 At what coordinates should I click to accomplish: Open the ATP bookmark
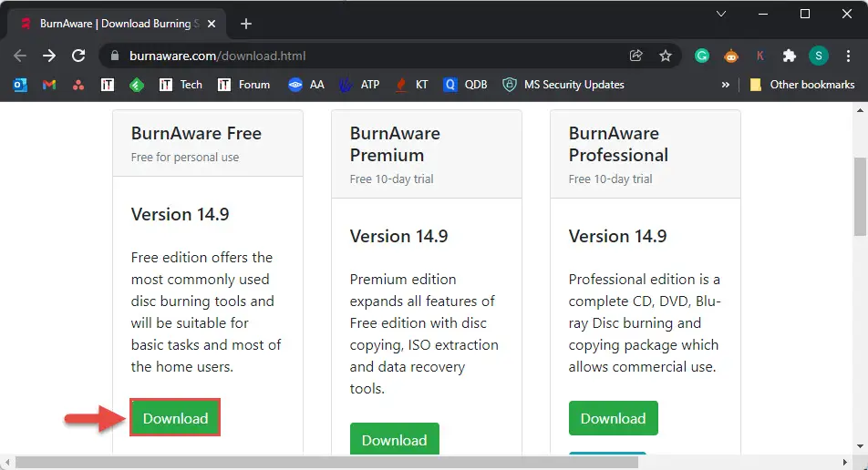(x=359, y=85)
